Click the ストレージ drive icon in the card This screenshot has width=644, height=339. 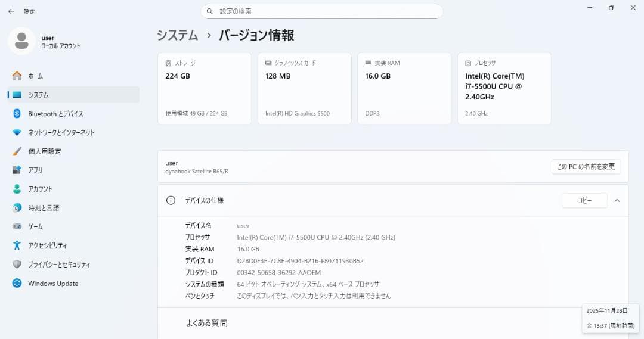(x=168, y=63)
